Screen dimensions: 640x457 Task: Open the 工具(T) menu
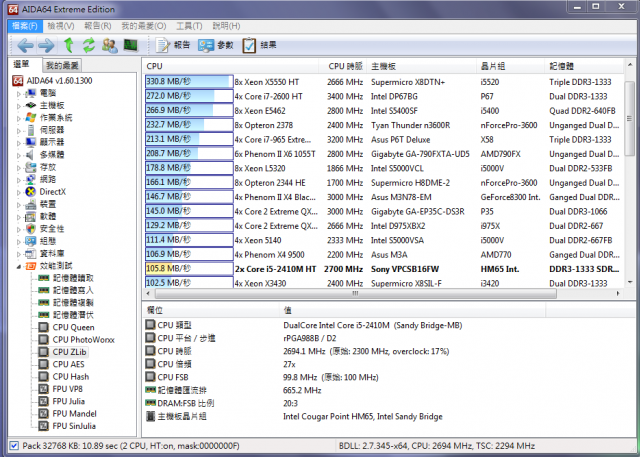coord(189,26)
